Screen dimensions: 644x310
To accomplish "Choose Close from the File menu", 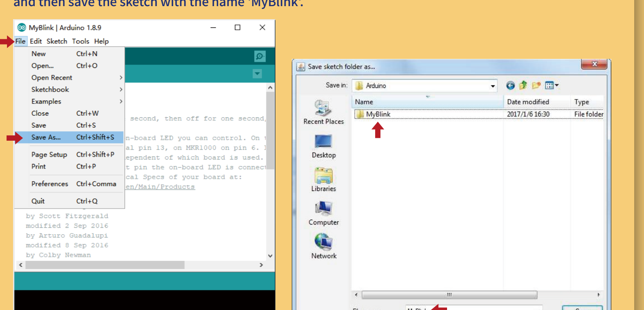I will tap(69, 113).
